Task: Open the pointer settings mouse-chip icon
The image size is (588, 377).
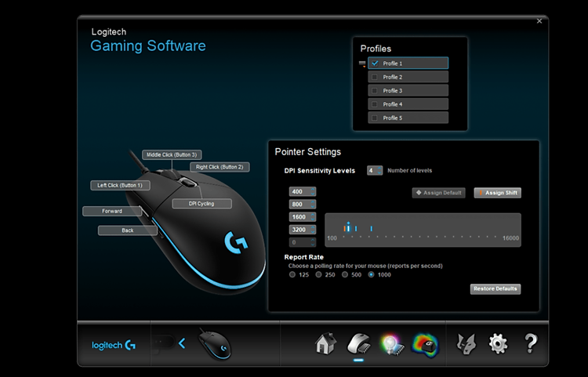Action: pyautogui.click(x=358, y=343)
